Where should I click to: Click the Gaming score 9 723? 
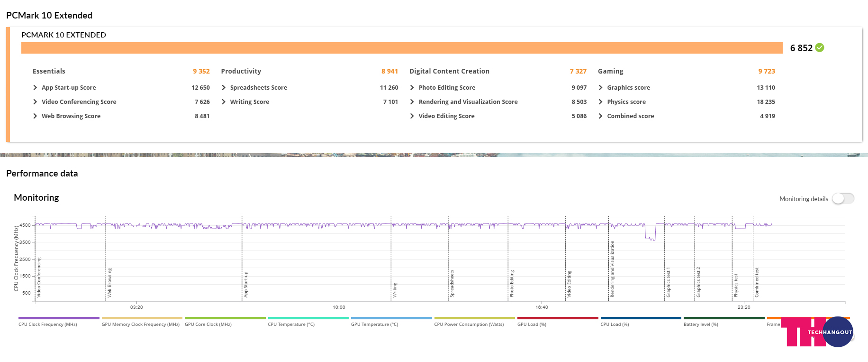[x=767, y=71]
